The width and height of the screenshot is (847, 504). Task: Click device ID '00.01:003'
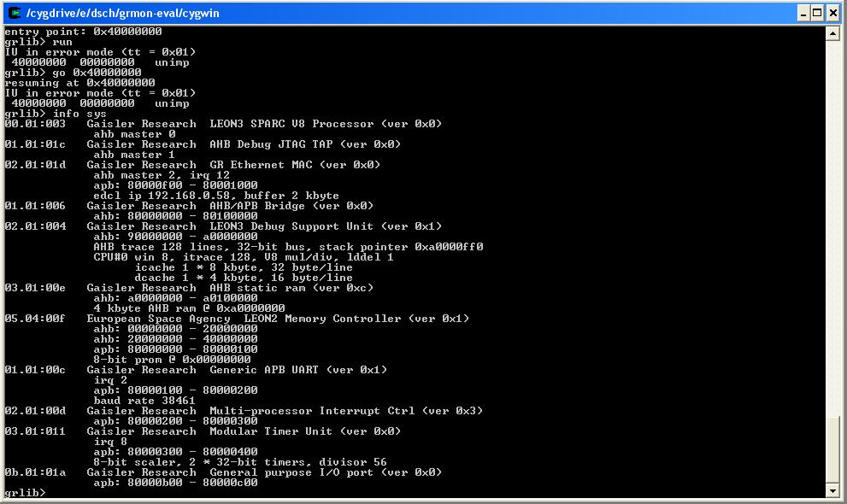coord(35,124)
